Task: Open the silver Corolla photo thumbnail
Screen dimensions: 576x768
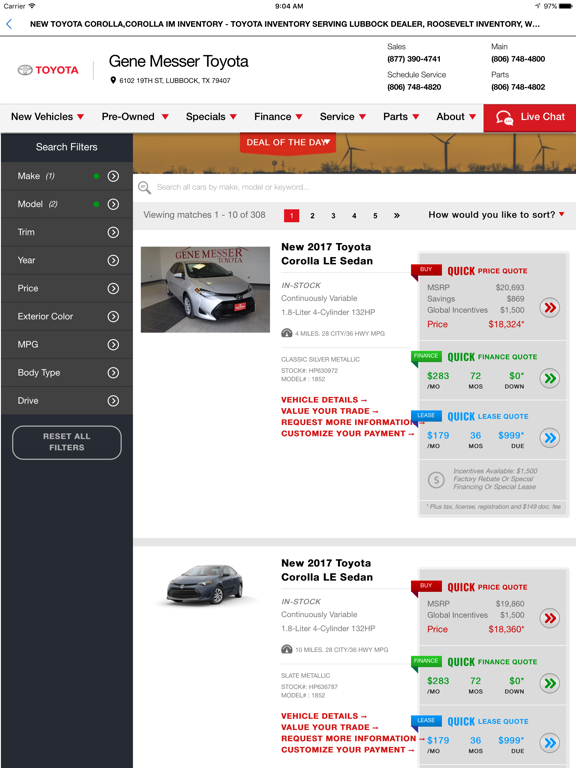Action: 205,289
